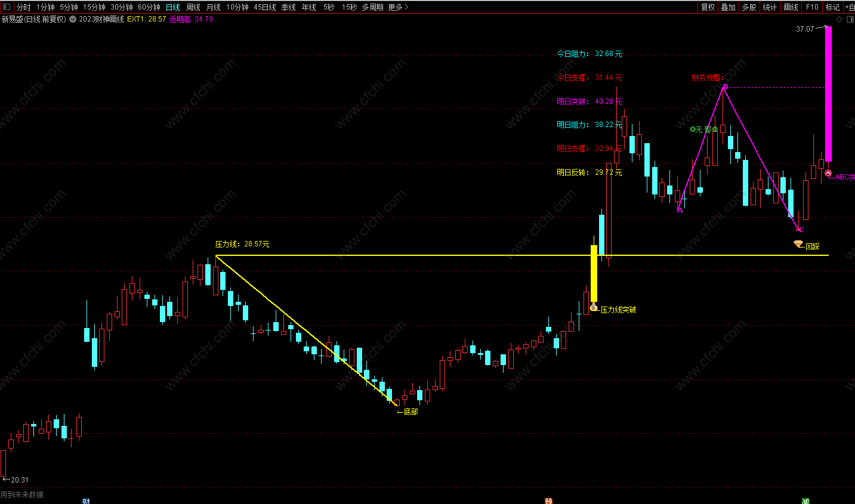
Task: Click point B of the magenta ABC pattern
Action: pos(725,87)
